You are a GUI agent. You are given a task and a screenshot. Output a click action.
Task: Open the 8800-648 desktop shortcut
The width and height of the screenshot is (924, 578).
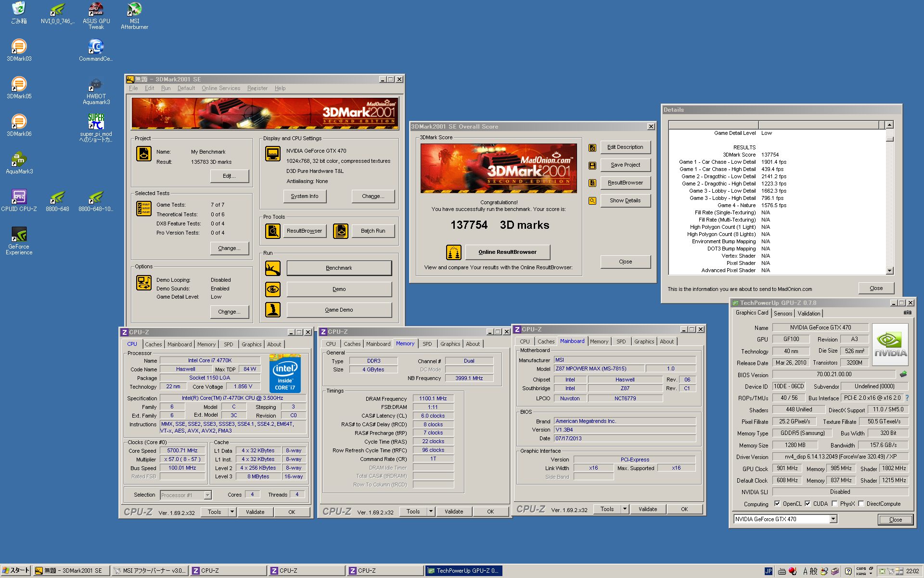(57, 200)
